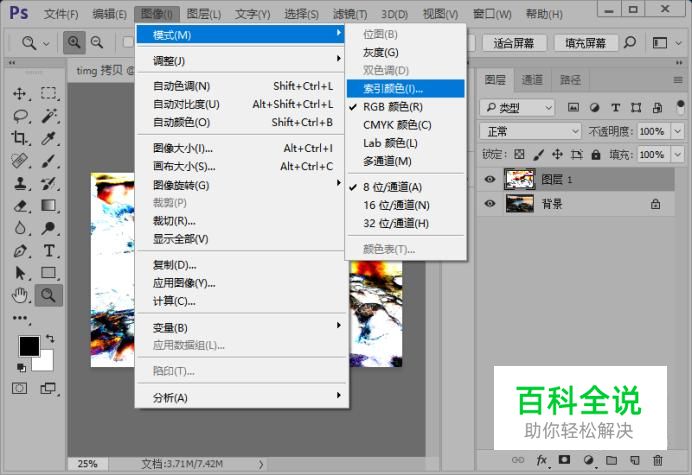Swap foreground and background colors

(x=50, y=339)
